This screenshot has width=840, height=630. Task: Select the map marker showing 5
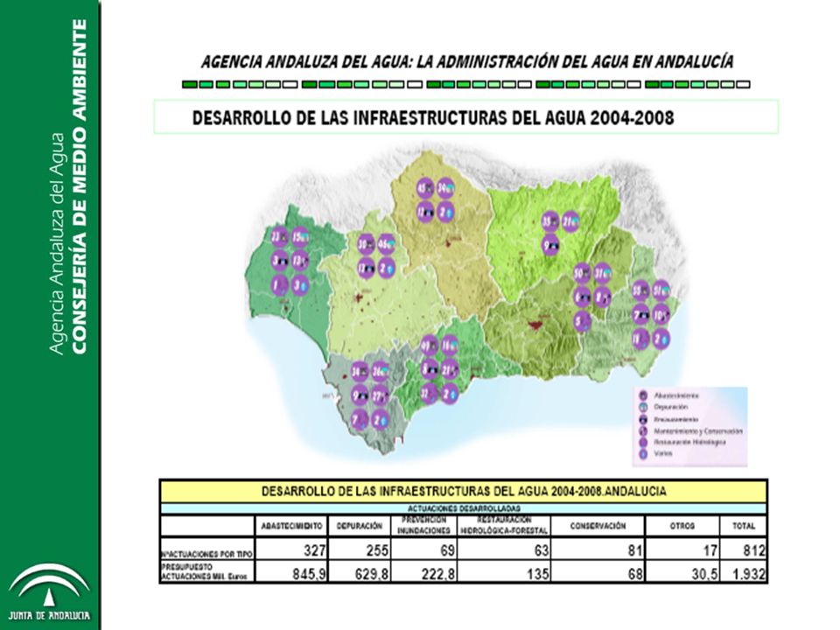[582, 321]
